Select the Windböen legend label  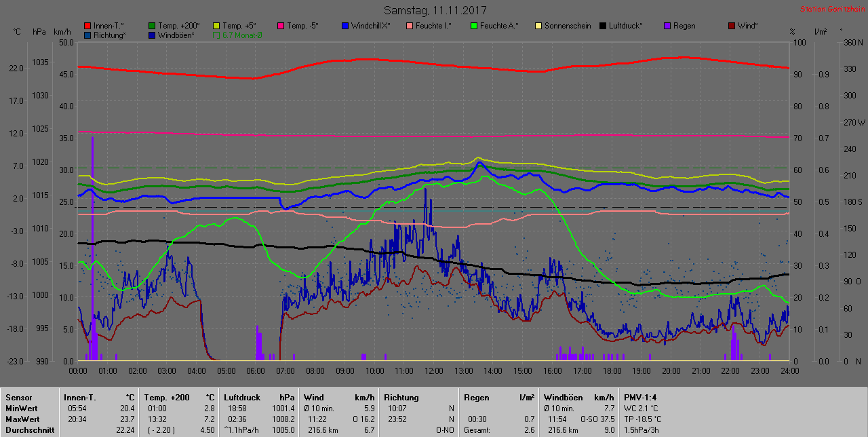(176, 35)
